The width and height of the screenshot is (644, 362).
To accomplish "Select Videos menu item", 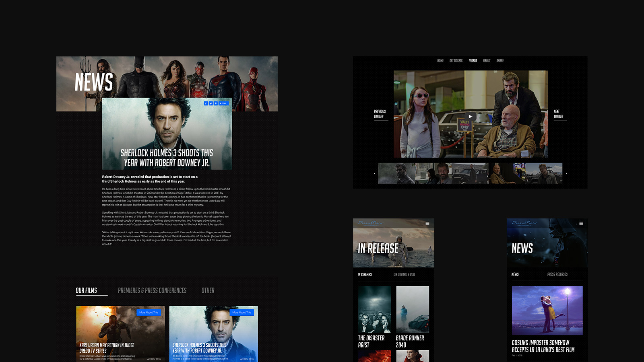I will click(473, 61).
